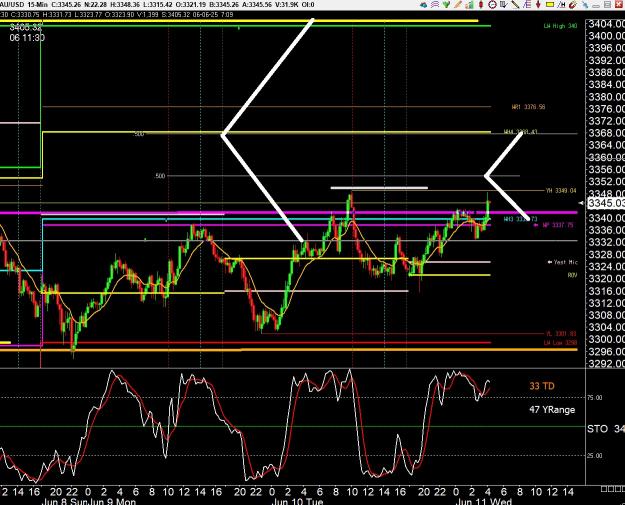This screenshot has width=625, height=505.
Task: Click the 3300.00 price scale label
Action: click(x=606, y=339)
